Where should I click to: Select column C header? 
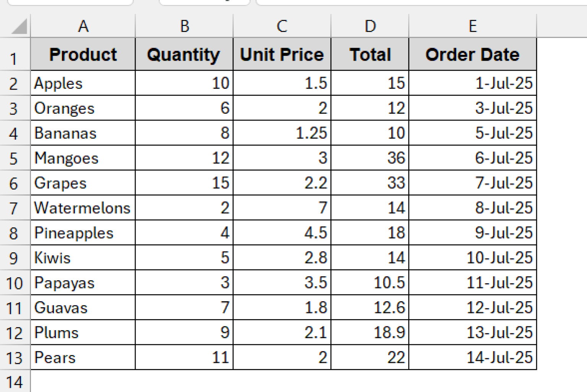(x=282, y=26)
